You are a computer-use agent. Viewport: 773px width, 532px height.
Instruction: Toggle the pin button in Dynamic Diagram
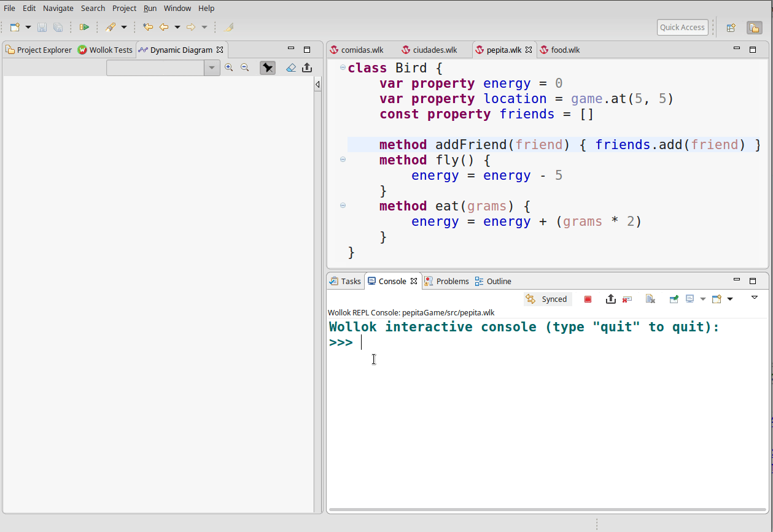tap(268, 67)
